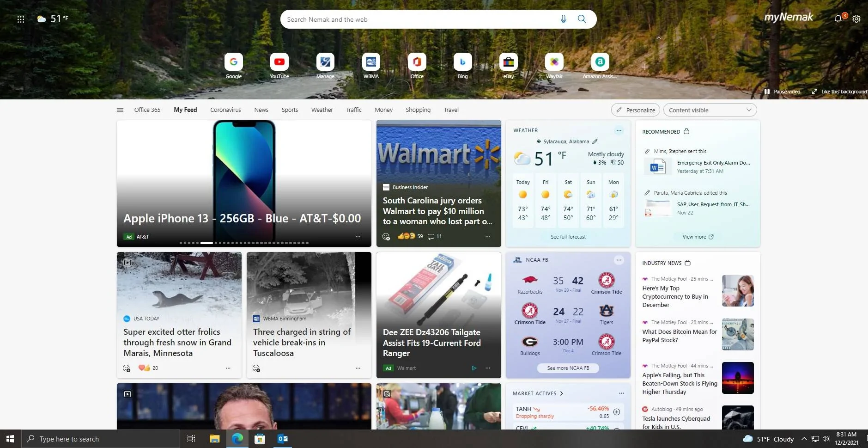Open Market Actives card more options
The height and width of the screenshot is (448, 868).
coord(622,393)
